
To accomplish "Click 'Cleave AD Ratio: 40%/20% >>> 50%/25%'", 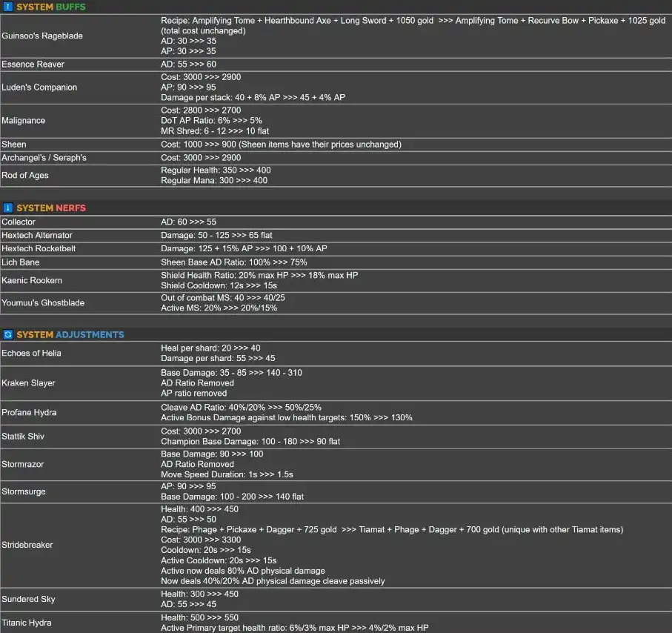I will [242, 408].
